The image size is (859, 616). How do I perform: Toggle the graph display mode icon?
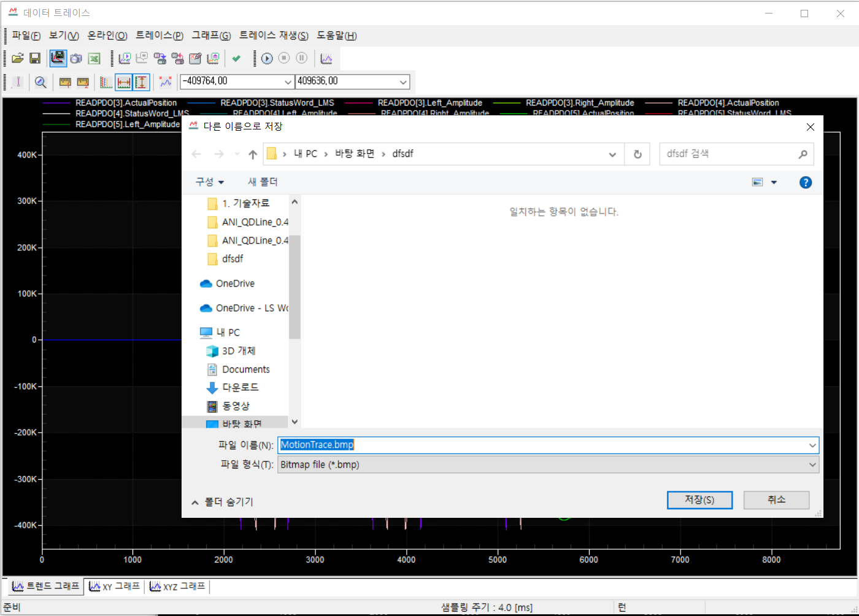tap(164, 82)
